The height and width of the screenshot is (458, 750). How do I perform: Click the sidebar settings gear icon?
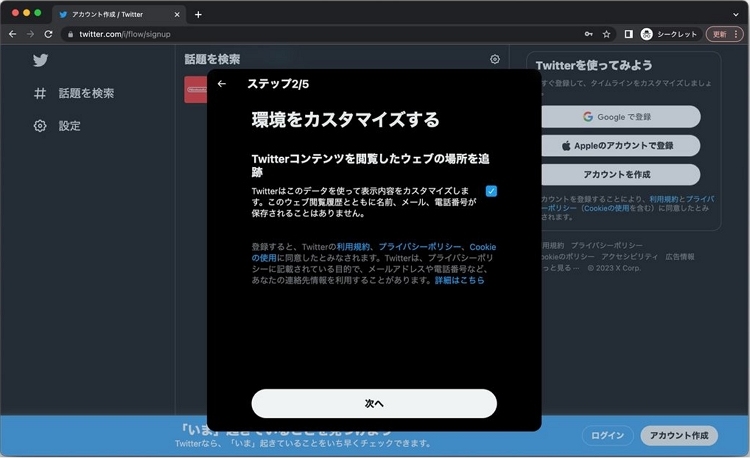pos(40,126)
